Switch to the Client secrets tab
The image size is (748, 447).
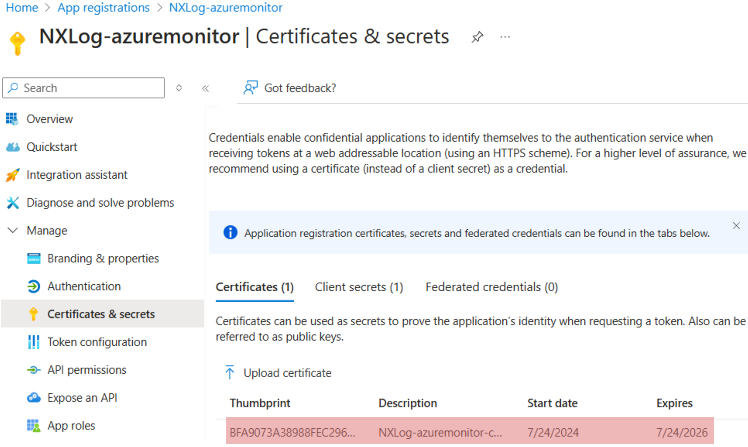358,287
